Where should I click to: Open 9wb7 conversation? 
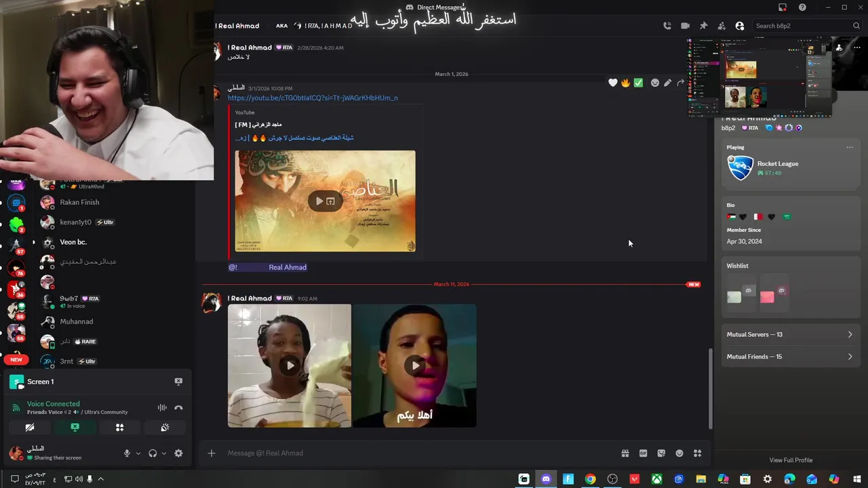pyautogui.click(x=112, y=302)
